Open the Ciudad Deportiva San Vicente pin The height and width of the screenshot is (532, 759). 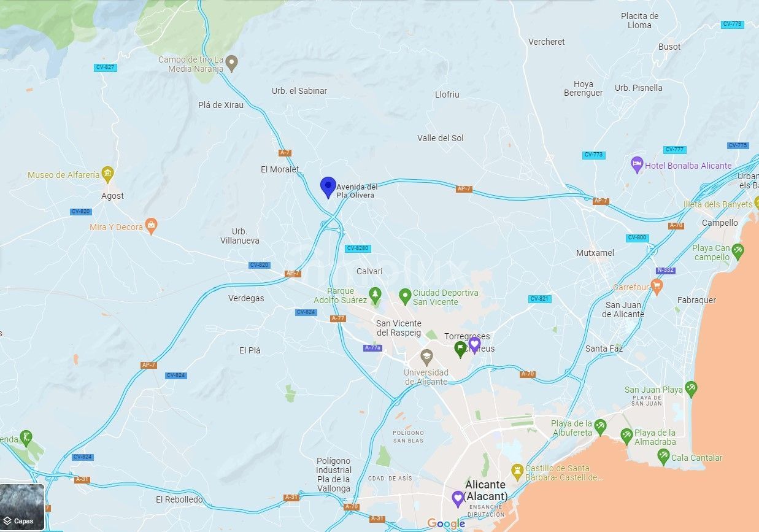(x=404, y=296)
